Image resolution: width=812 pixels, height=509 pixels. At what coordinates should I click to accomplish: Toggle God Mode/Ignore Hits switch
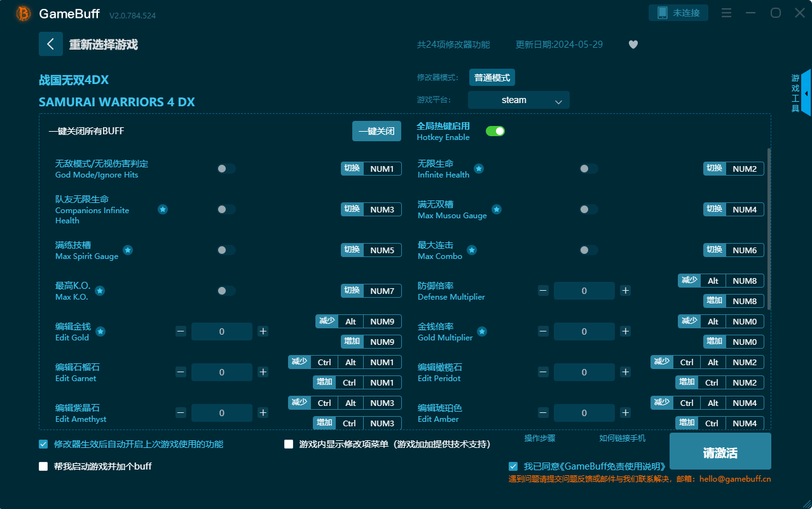[226, 169]
